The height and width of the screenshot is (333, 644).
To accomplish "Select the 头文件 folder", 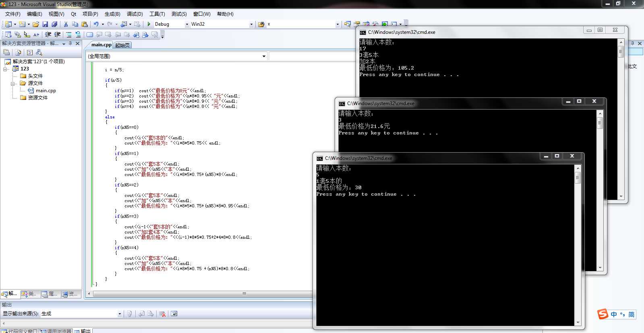I will 35,76.
